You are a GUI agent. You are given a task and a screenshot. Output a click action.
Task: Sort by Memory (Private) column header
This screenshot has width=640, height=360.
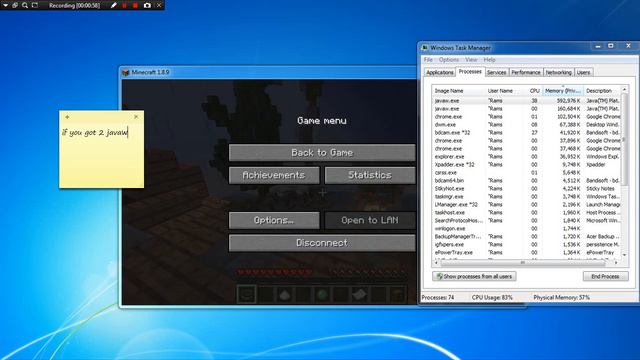pos(563,91)
